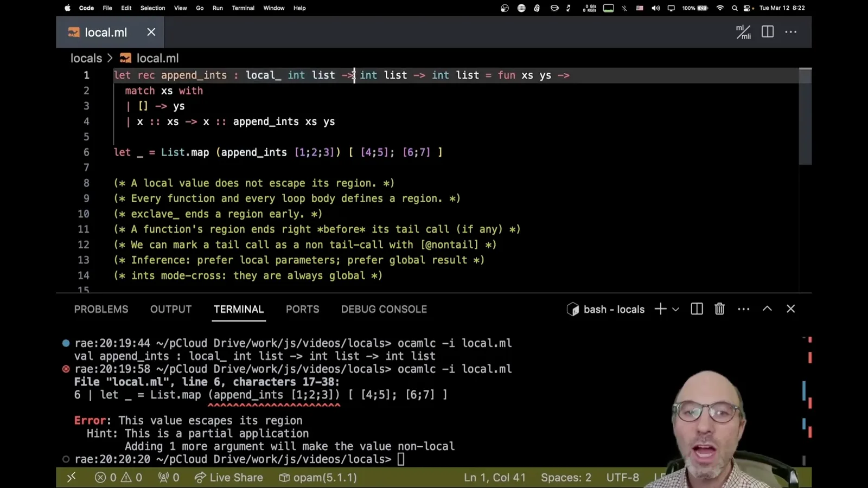Select the local.ml editor tab

(110, 32)
